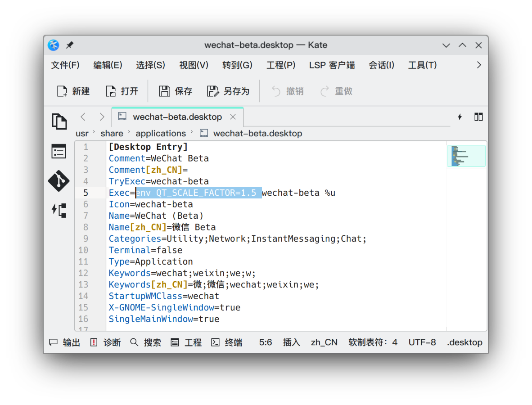Click zh_CN dictionary indicator to change it
The image size is (532, 405).
(324, 342)
